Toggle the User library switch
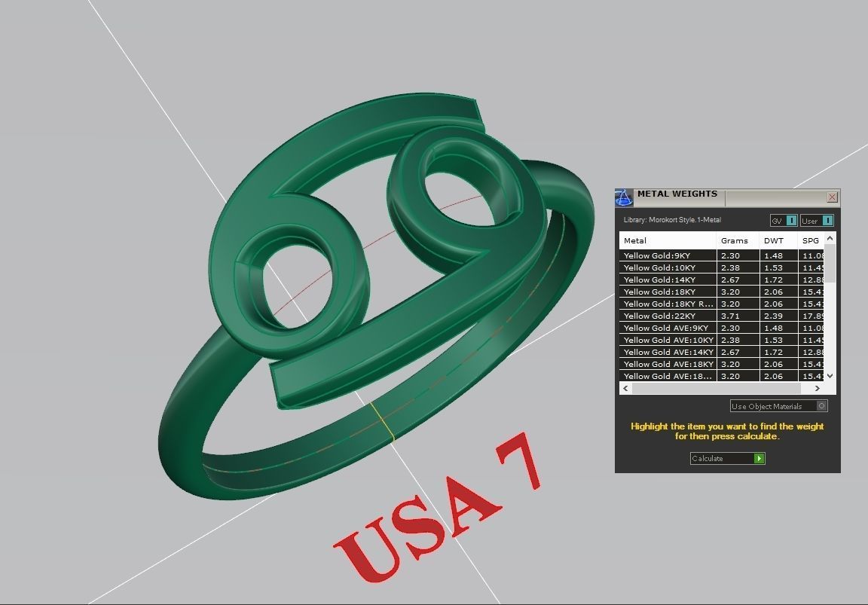868x605 pixels. [x=817, y=220]
